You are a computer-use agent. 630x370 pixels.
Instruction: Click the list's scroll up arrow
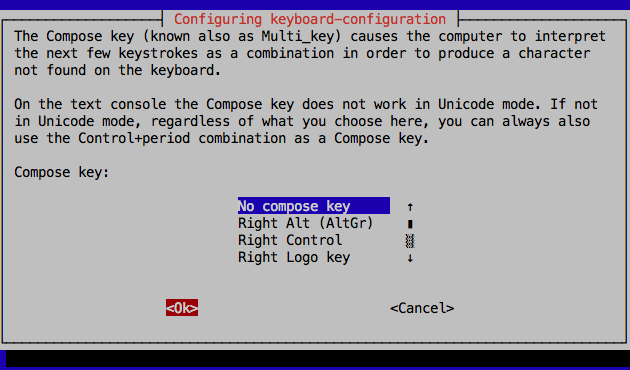(x=410, y=206)
